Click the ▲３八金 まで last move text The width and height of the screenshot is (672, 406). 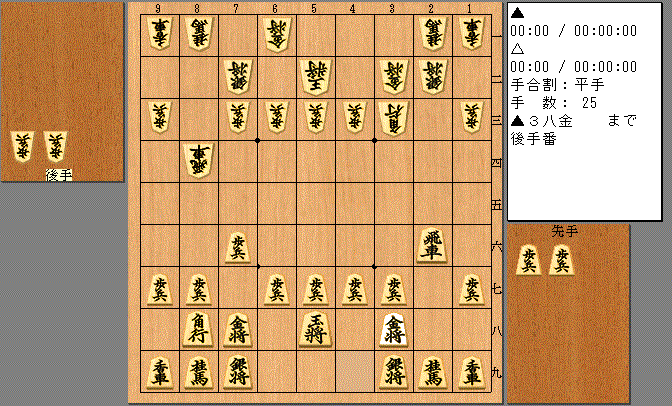tap(573, 121)
